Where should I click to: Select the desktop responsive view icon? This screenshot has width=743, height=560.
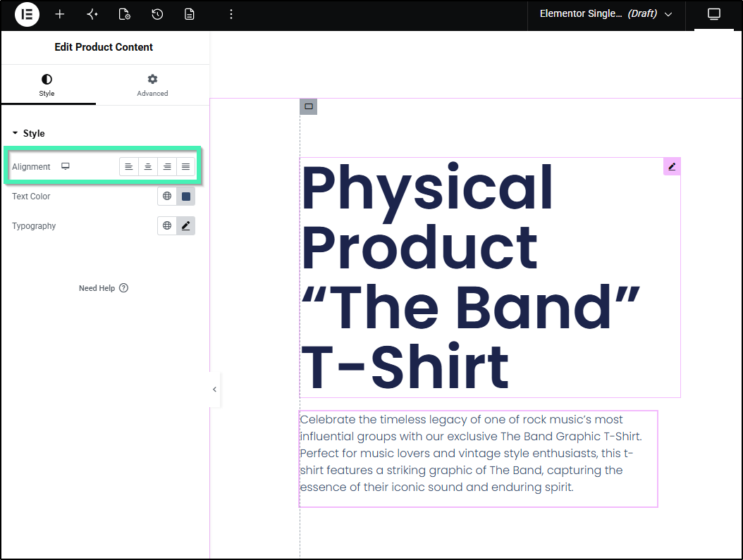[713, 14]
